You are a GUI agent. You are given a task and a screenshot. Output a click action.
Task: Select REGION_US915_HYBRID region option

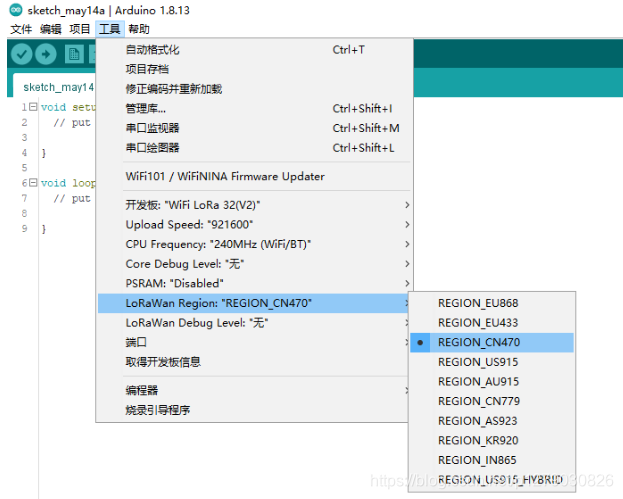pyautogui.click(x=492, y=480)
